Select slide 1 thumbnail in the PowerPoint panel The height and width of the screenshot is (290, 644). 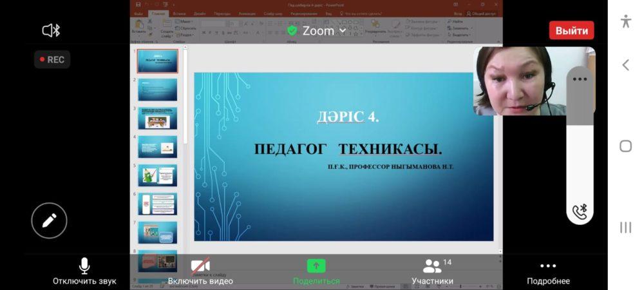[x=158, y=61]
